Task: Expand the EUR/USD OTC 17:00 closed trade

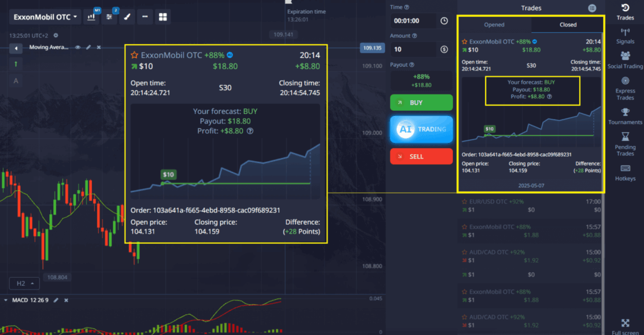Action: (530, 205)
